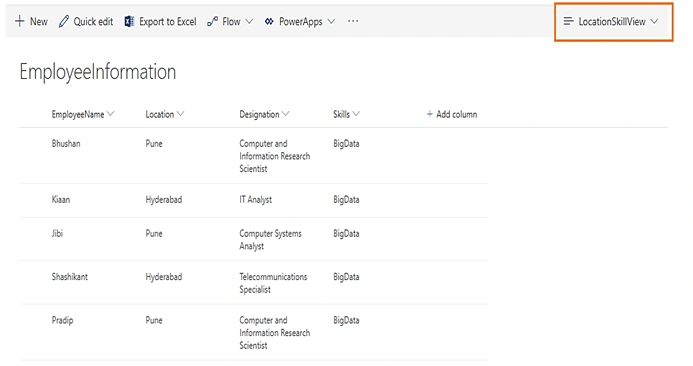Open Skills column header dropdown chevron
693x366 pixels.
tap(356, 114)
